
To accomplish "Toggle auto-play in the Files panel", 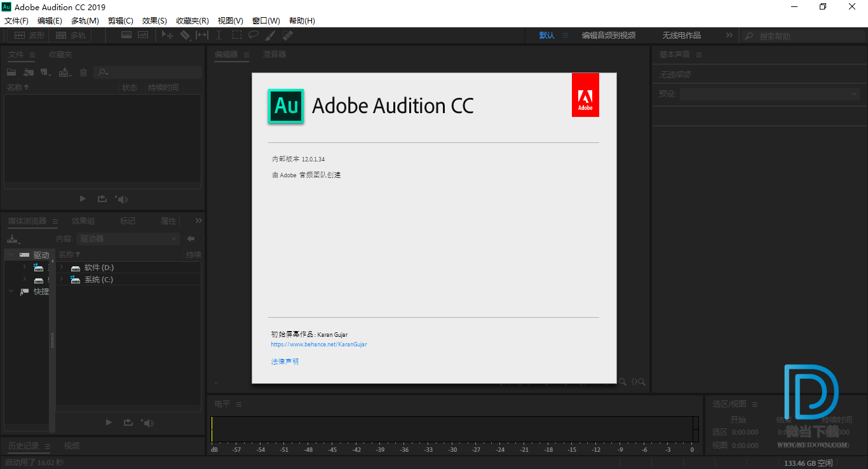I will tap(121, 199).
